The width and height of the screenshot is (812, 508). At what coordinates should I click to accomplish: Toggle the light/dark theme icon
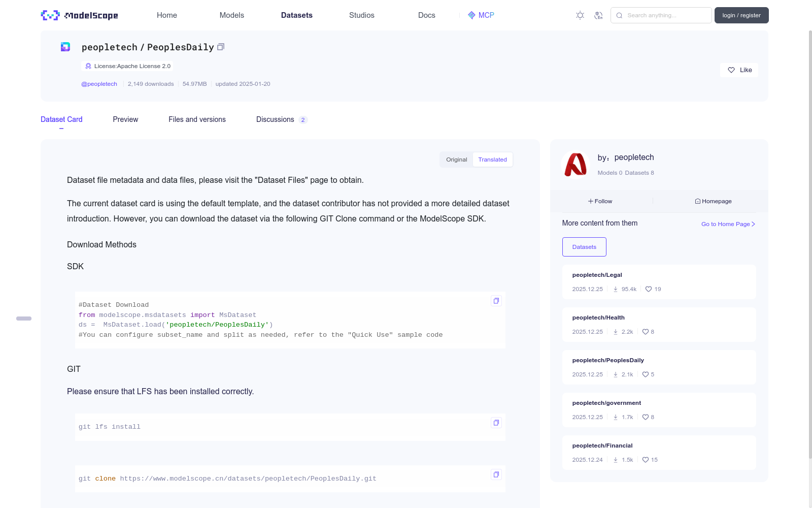pyautogui.click(x=580, y=15)
